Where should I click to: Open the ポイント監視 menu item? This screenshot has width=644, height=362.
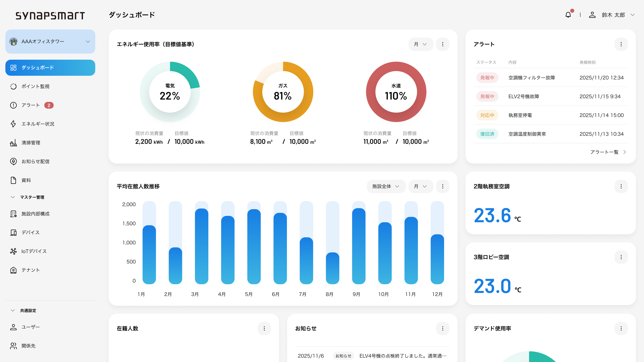pyautogui.click(x=50, y=86)
